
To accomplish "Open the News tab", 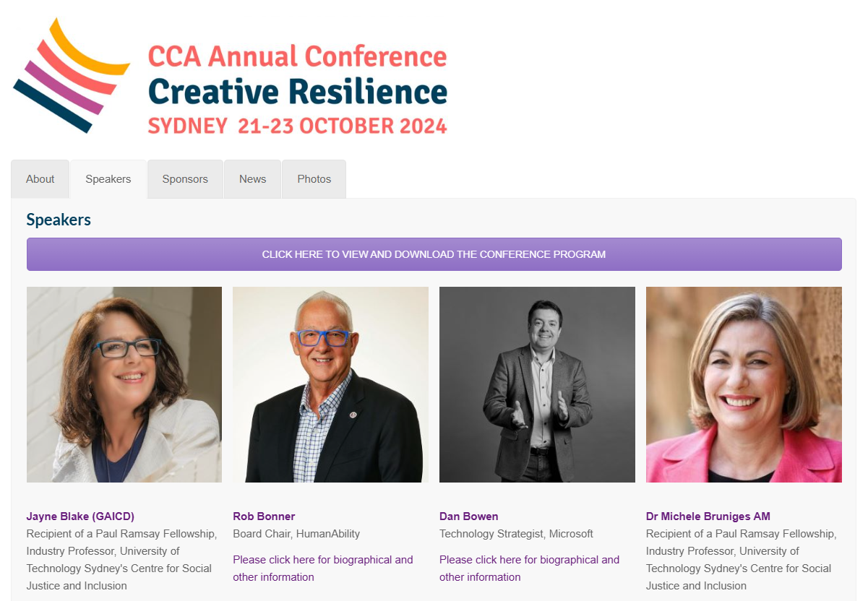I will (253, 179).
